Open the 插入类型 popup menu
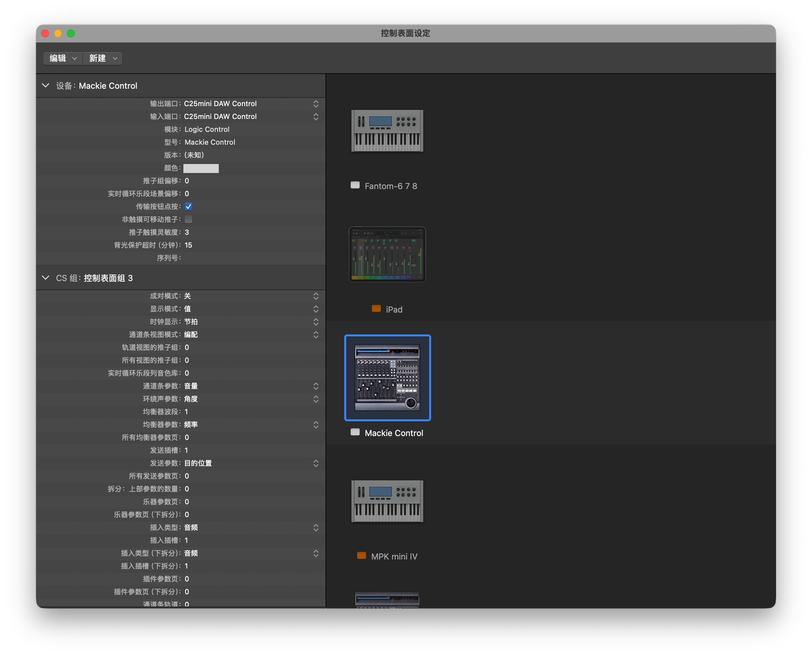Viewport: 812px width, 656px height. coord(252,527)
